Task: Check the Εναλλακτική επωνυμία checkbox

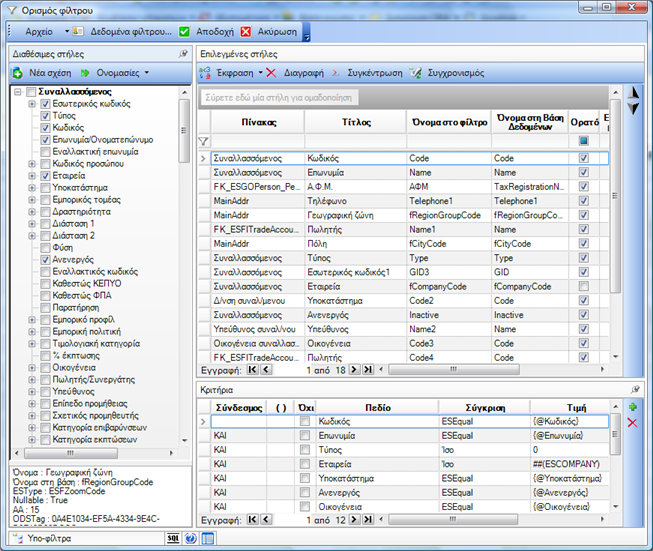Action: coord(45,152)
